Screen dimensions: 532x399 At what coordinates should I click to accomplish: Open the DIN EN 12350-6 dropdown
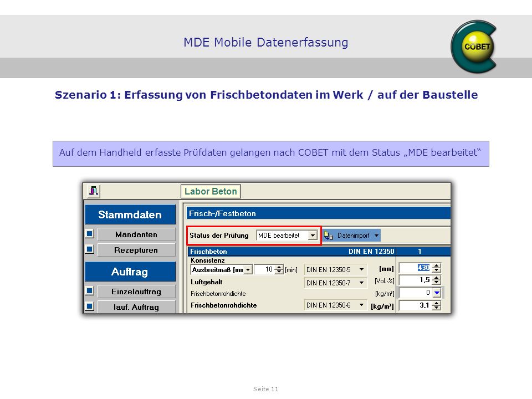362,305
